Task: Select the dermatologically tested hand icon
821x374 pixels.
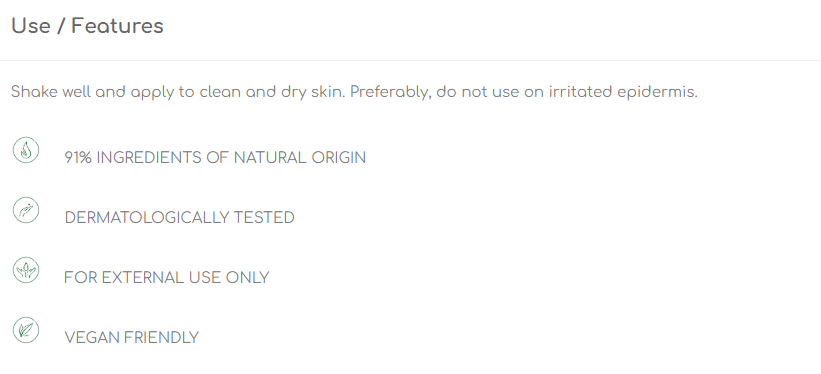Action: [26, 210]
